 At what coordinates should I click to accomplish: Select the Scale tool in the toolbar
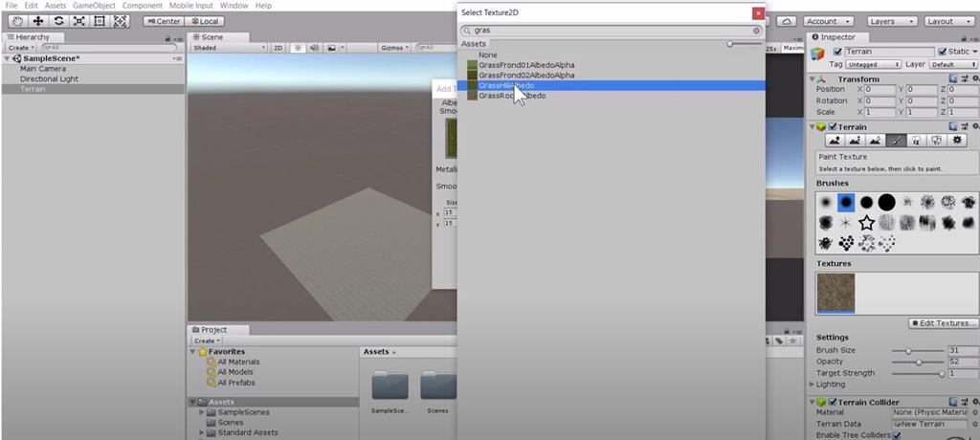pyautogui.click(x=78, y=21)
